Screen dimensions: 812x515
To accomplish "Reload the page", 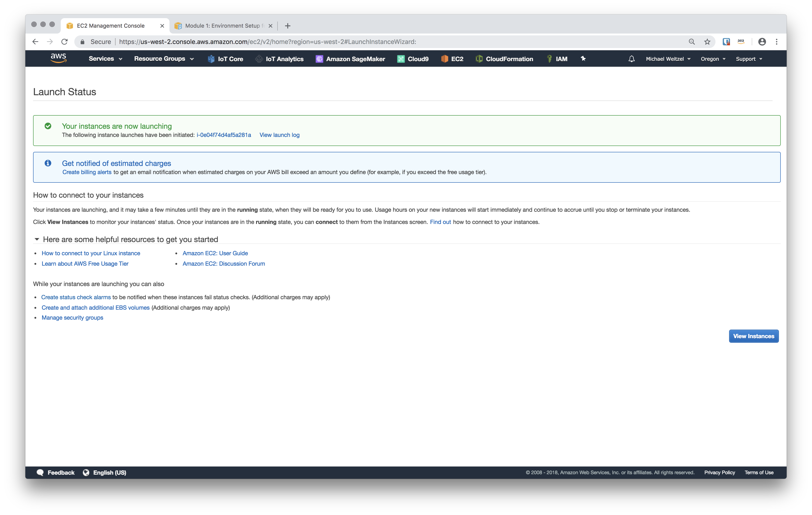I will (x=64, y=41).
